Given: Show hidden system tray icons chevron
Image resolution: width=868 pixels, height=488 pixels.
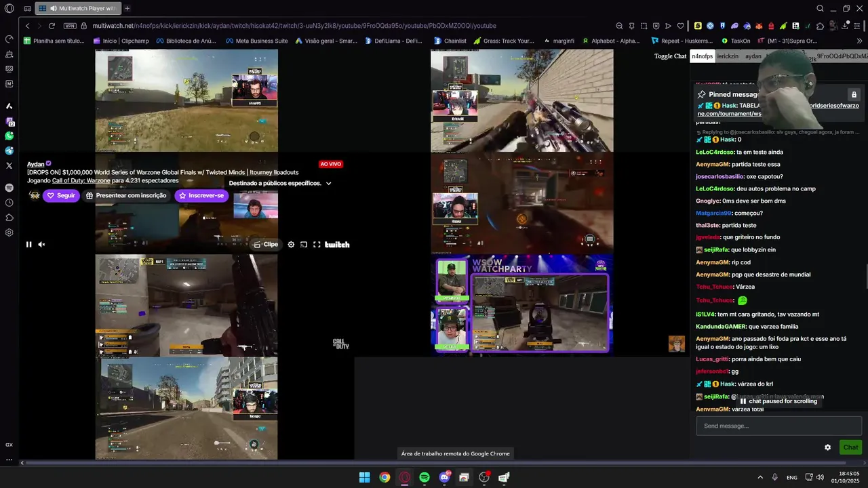Looking at the screenshot, I should pyautogui.click(x=760, y=477).
